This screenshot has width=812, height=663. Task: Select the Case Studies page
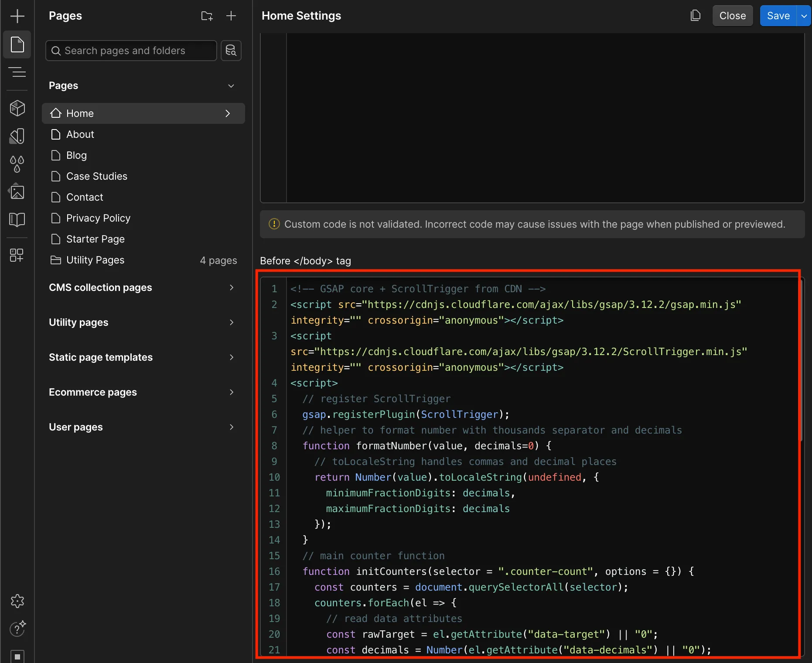coord(97,176)
